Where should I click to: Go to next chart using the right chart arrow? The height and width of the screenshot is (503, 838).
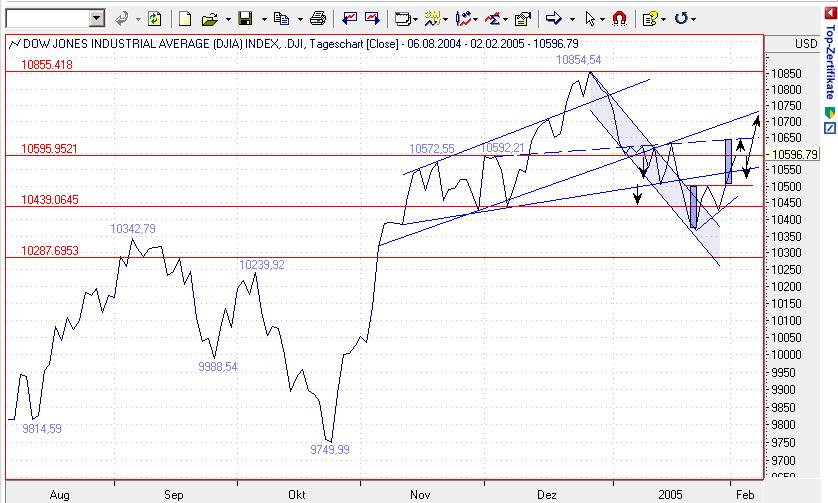tap(372, 19)
